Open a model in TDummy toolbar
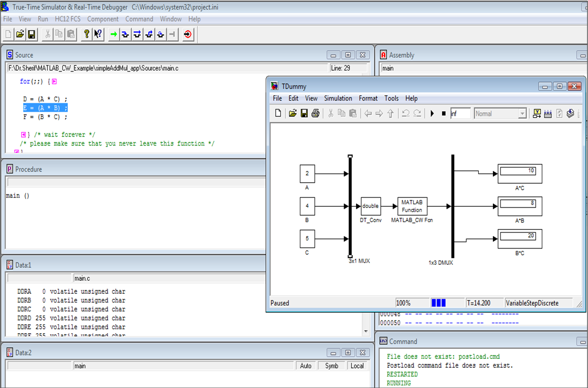Screen dimensions: 588x388 293,113
